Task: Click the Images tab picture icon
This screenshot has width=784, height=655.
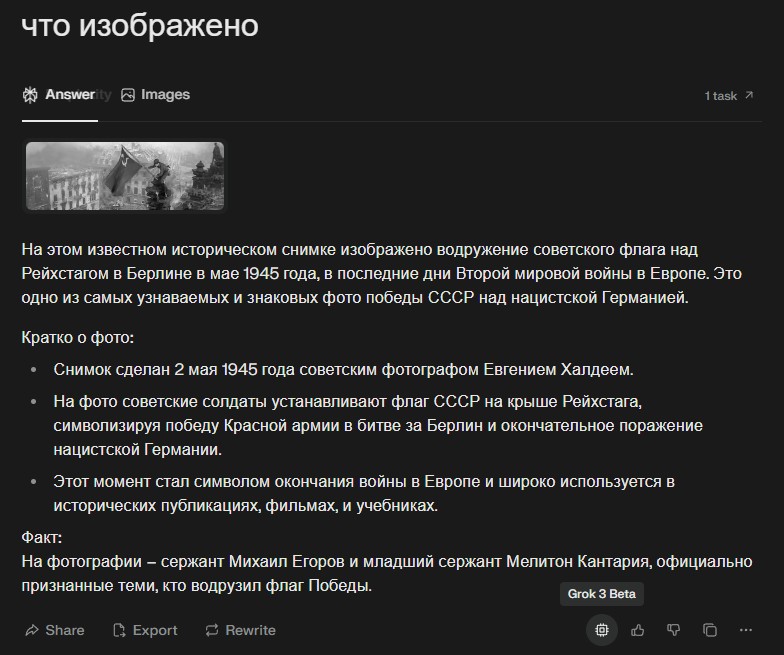Action: (x=128, y=95)
